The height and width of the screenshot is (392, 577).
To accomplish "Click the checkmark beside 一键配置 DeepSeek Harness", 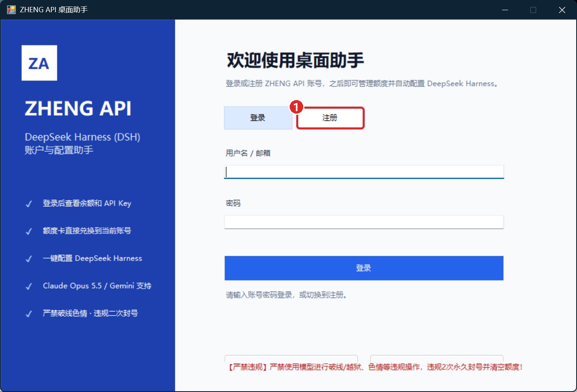I will [29, 259].
